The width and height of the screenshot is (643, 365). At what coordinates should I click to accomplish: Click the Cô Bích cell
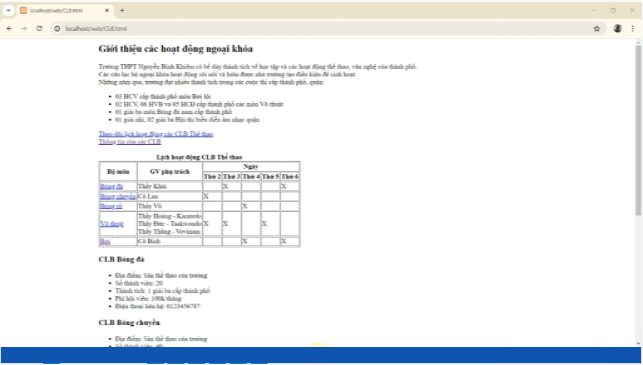[x=170, y=242]
